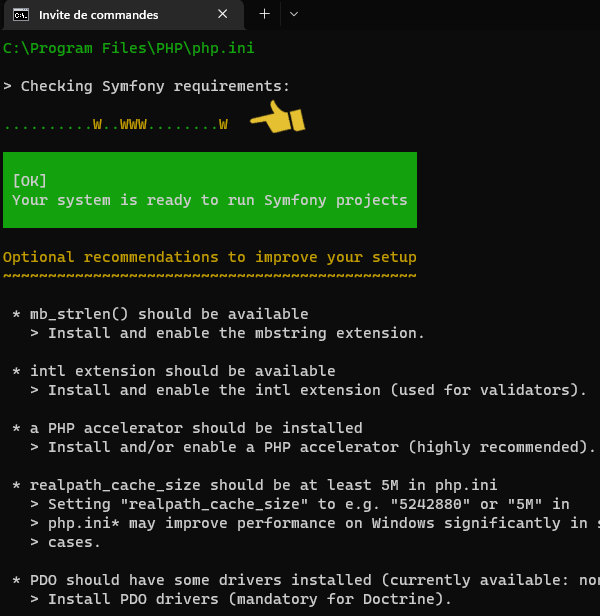Viewport: 600px width, 616px height.
Task: Click the '> cases.' line
Action: point(65,542)
